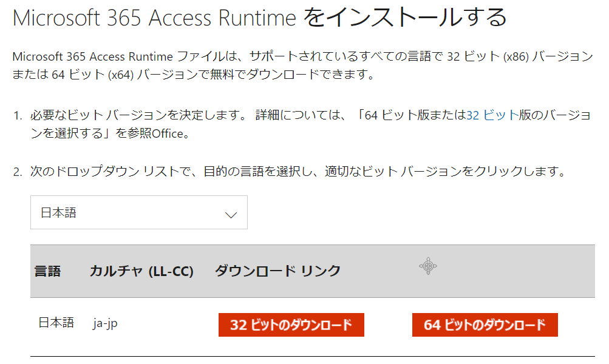The image size is (609, 364).
Task: Open the 日本語 language dropdown box
Action: pyautogui.click(x=138, y=212)
